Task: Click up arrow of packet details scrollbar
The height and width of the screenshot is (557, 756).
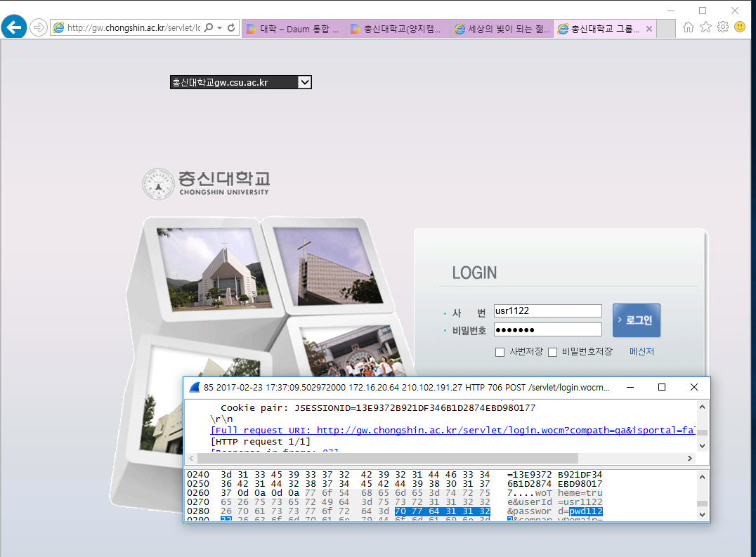Action: (703, 407)
